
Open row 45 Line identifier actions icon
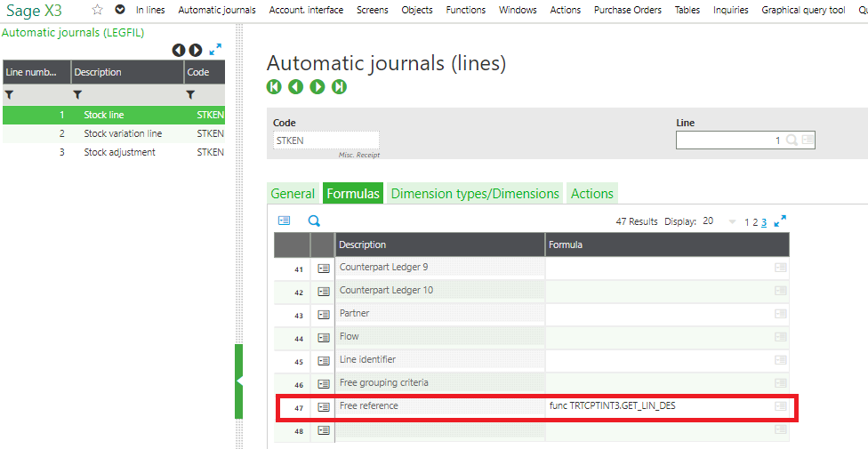(x=324, y=361)
